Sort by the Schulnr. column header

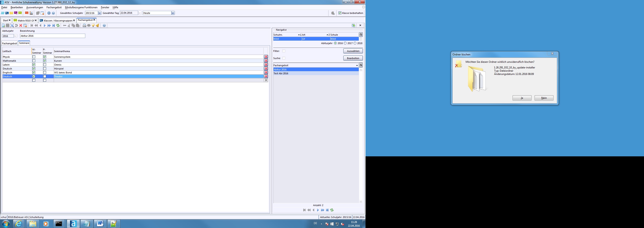287,35
